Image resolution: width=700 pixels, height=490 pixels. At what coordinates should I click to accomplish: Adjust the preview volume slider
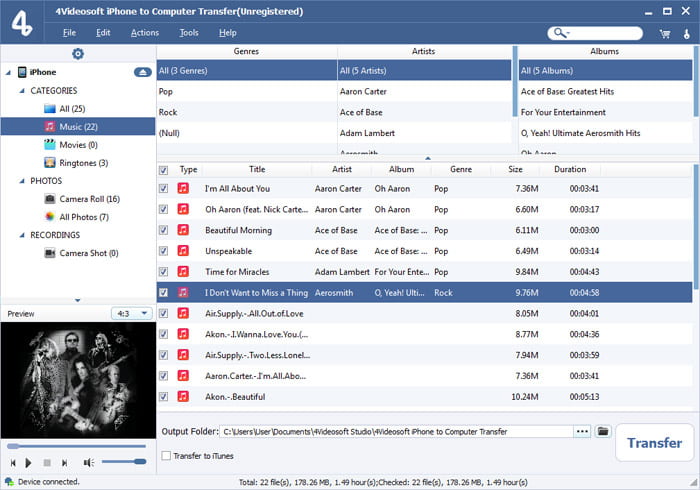124,462
